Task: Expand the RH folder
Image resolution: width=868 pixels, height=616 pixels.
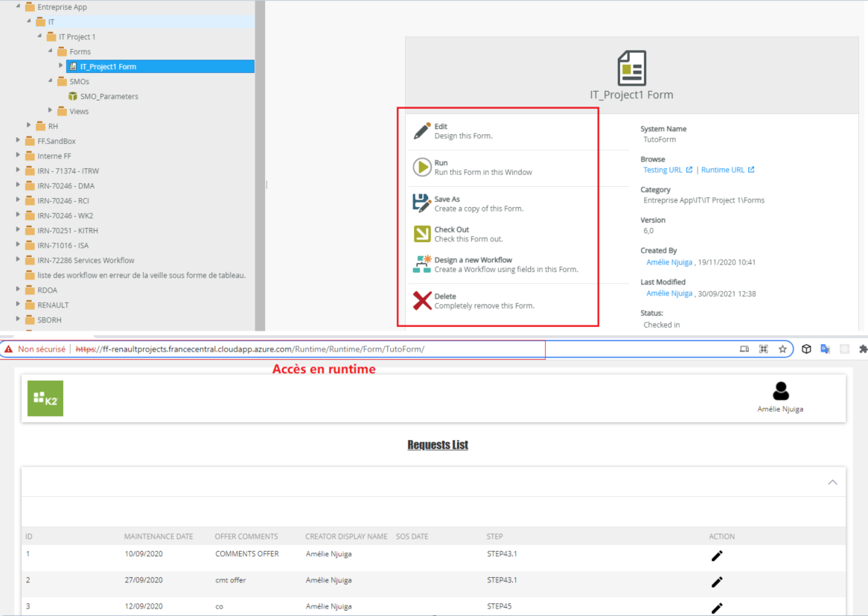Action: point(29,125)
